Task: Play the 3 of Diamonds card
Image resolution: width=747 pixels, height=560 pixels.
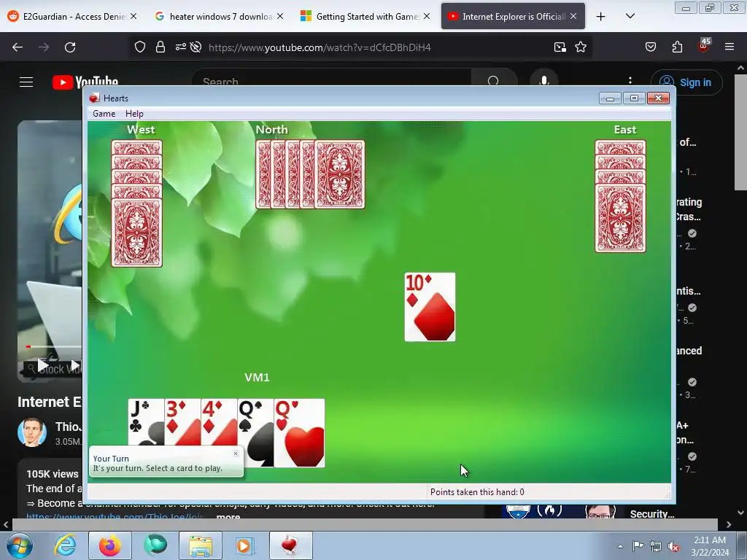Action: click(x=183, y=422)
